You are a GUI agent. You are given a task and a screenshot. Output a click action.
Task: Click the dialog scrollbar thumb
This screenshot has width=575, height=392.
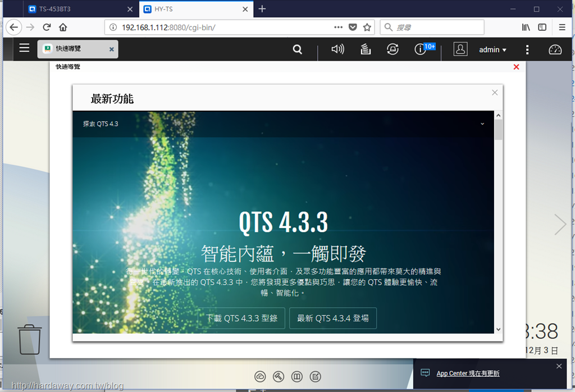point(498,129)
